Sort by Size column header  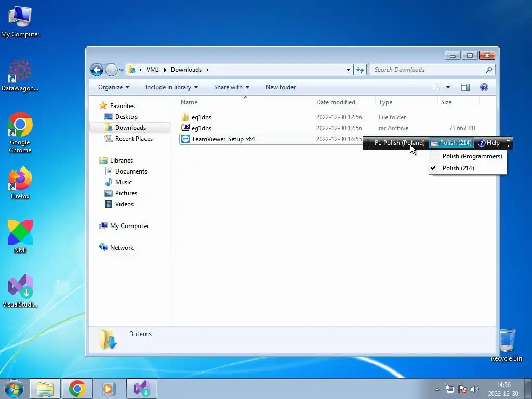pos(458,102)
